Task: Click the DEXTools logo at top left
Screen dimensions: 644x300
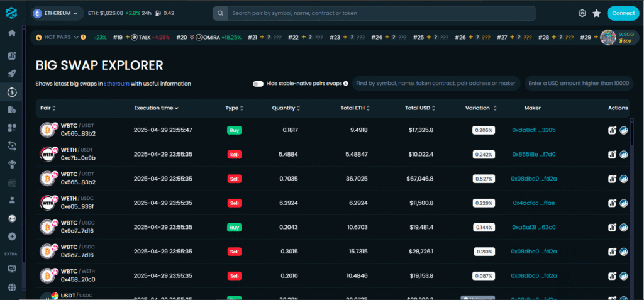Action: click(11, 13)
